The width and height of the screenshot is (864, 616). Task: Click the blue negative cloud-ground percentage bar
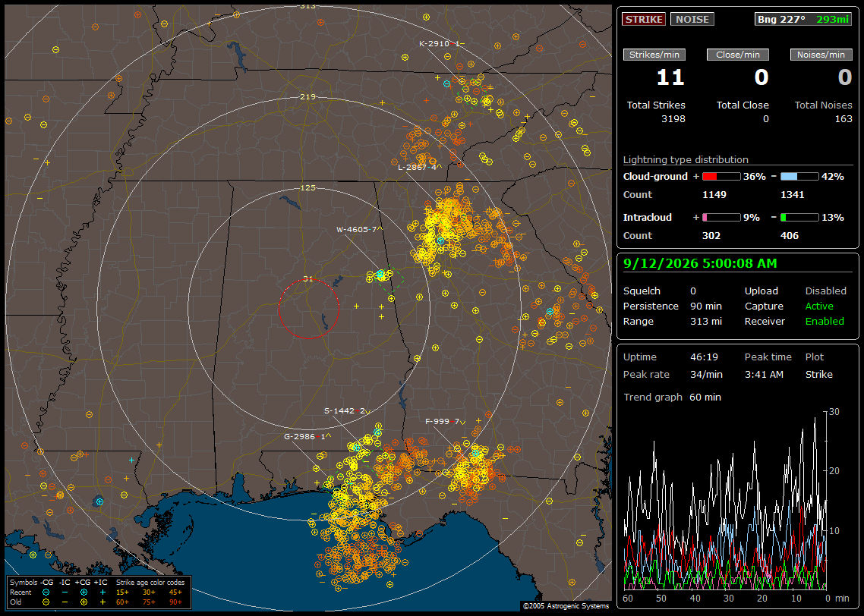pyautogui.click(x=799, y=177)
